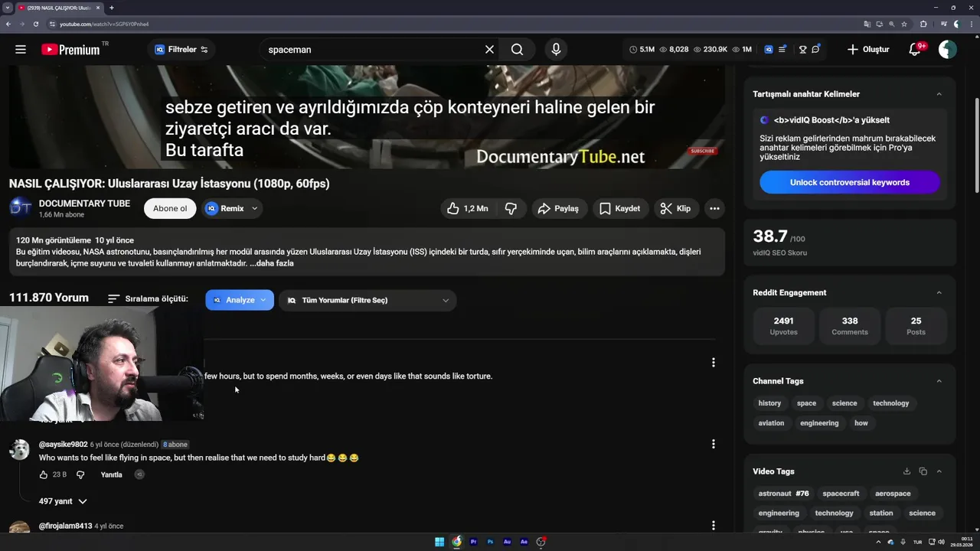
Task: Collapse Reddit Engagement panel
Action: click(x=939, y=292)
